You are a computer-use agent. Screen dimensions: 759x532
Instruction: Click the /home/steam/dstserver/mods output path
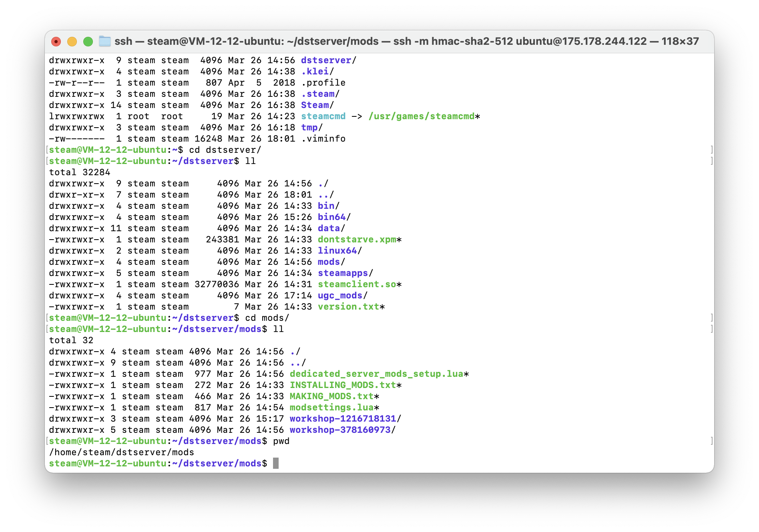pyautogui.click(x=122, y=452)
